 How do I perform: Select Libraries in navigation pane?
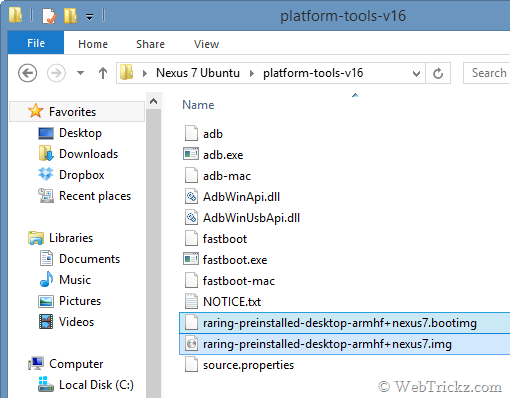pos(71,238)
